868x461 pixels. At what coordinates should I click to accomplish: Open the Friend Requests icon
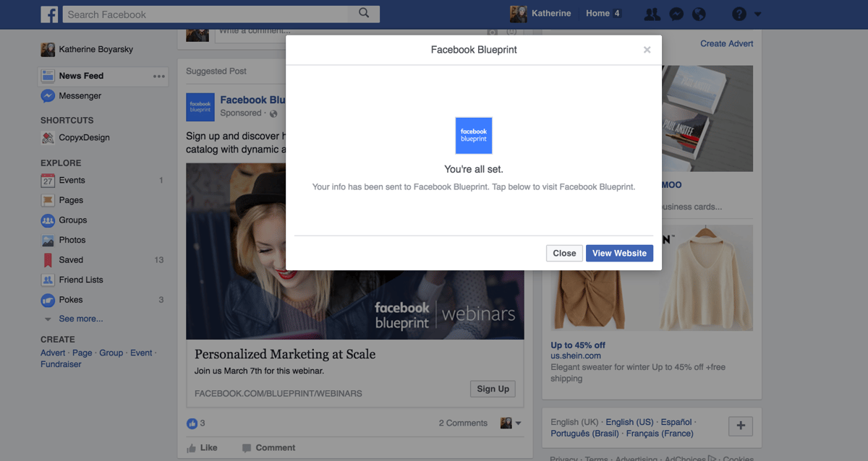[x=652, y=14]
